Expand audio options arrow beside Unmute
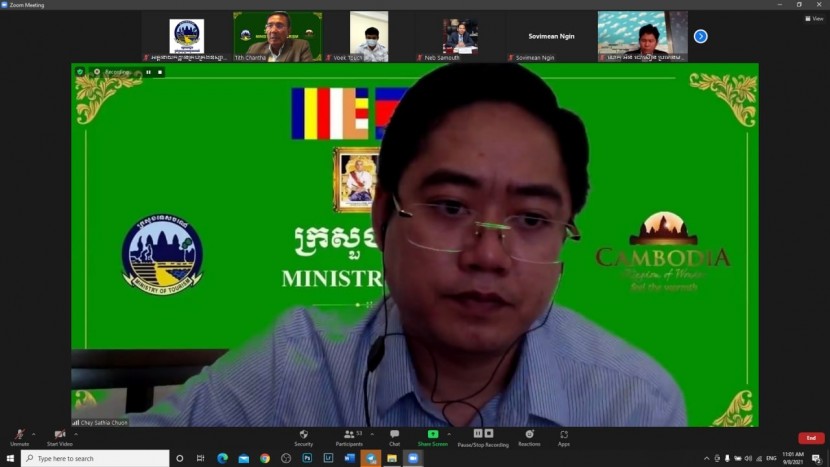 (34, 433)
